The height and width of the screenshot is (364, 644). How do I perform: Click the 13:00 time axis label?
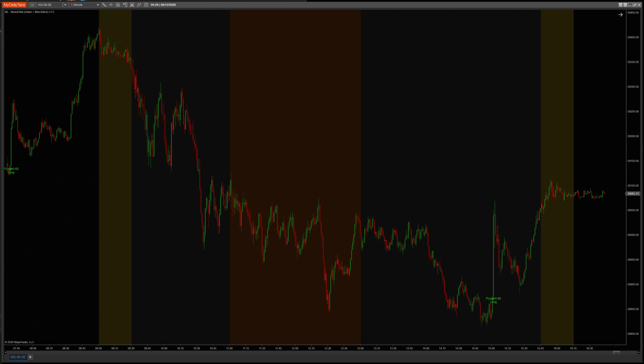tap(360, 348)
